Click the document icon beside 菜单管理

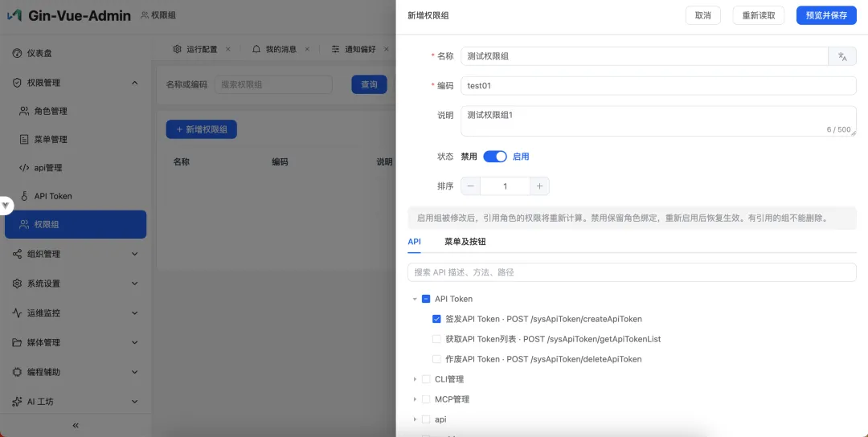tap(24, 140)
